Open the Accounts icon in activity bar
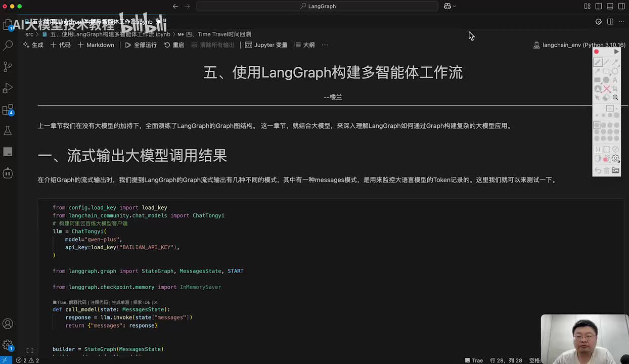Image resolution: width=629 pixels, height=364 pixels. [x=8, y=324]
